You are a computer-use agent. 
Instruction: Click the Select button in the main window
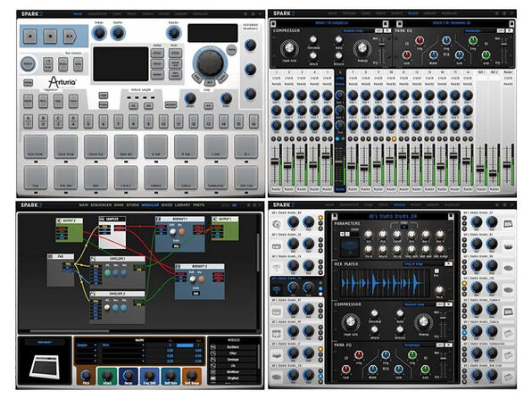[28, 63]
